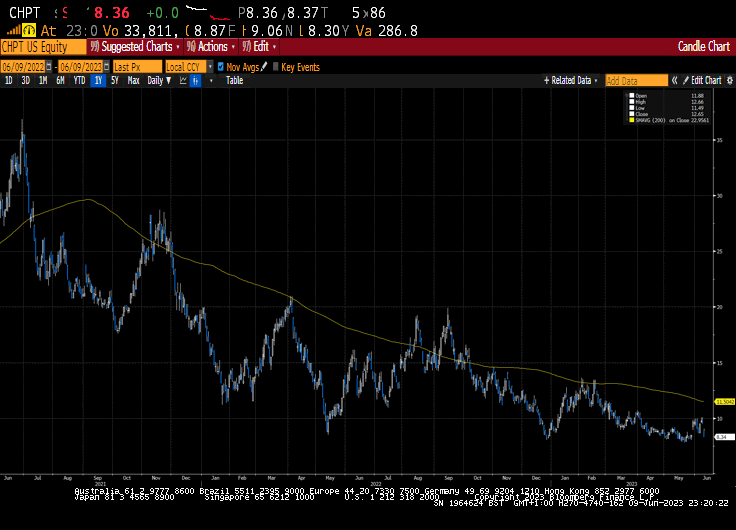736x530 pixels.
Task: Click the volume value 33,811
Action: pyautogui.click(x=150, y=31)
